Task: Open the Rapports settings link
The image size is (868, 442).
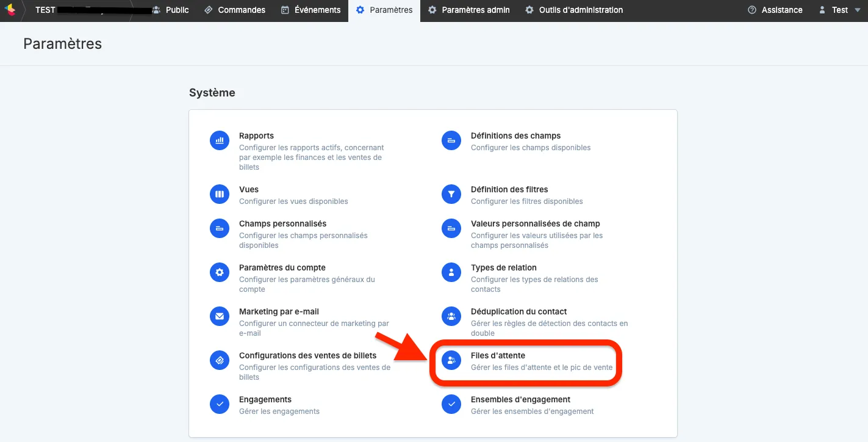Action: (256, 136)
